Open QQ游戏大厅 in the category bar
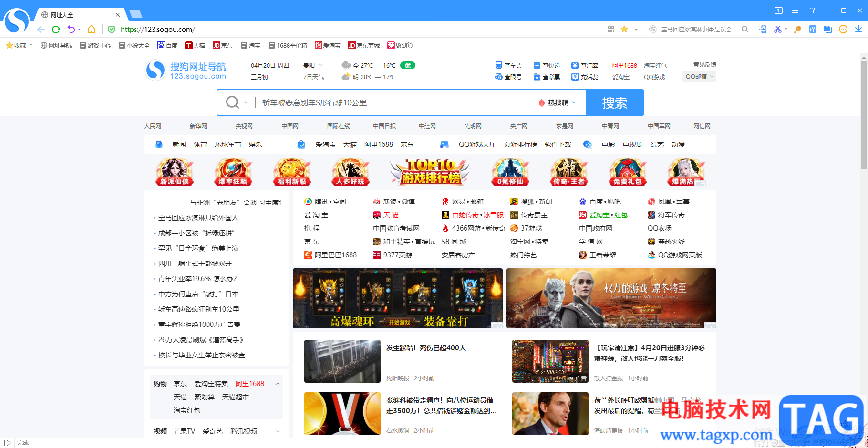The image size is (868, 448). point(477,144)
